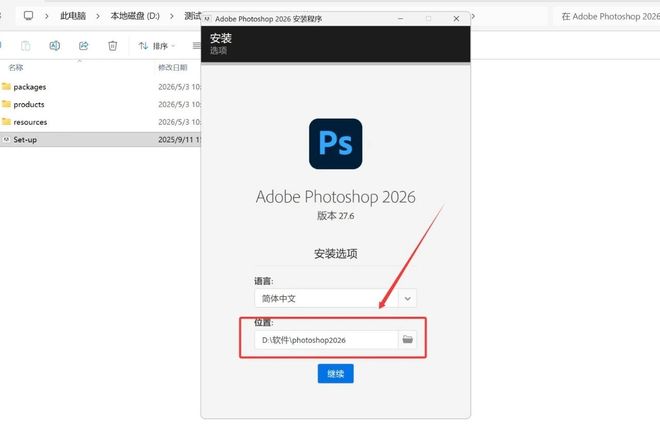Click the view layout icon in Explorer toolbar
660x425 pixels.
click(x=197, y=45)
